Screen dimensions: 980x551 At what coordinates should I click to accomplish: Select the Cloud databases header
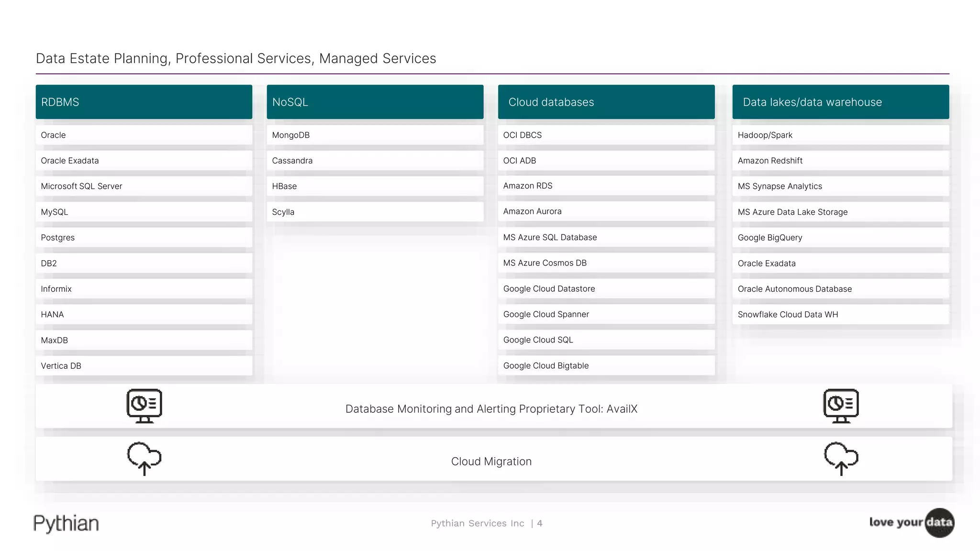click(606, 102)
